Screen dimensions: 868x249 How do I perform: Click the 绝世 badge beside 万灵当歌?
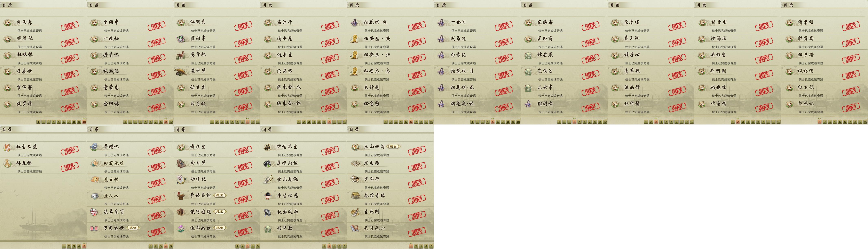point(133,228)
